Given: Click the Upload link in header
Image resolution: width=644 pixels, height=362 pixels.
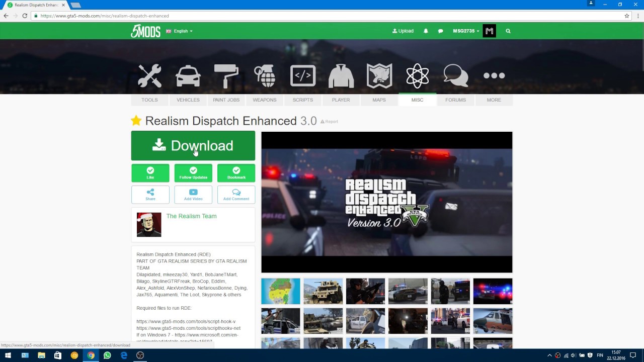Looking at the screenshot, I should point(403,31).
